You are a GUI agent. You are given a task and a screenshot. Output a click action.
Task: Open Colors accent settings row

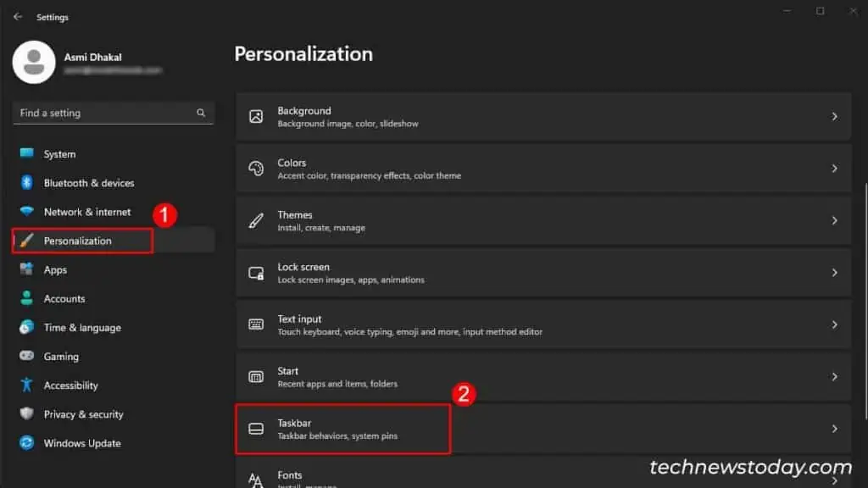pyautogui.click(x=543, y=169)
